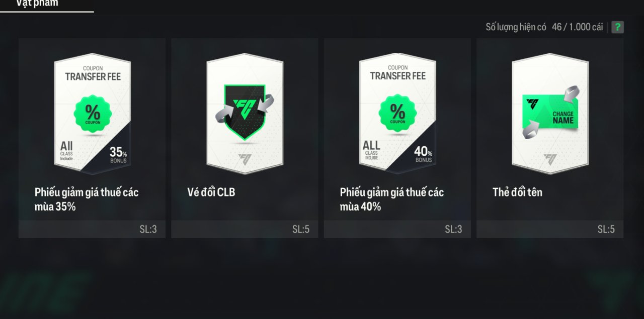644x319 pixels.
Task: Click the green percent coupon badge on 35% card
Action: tap(93, 113)
